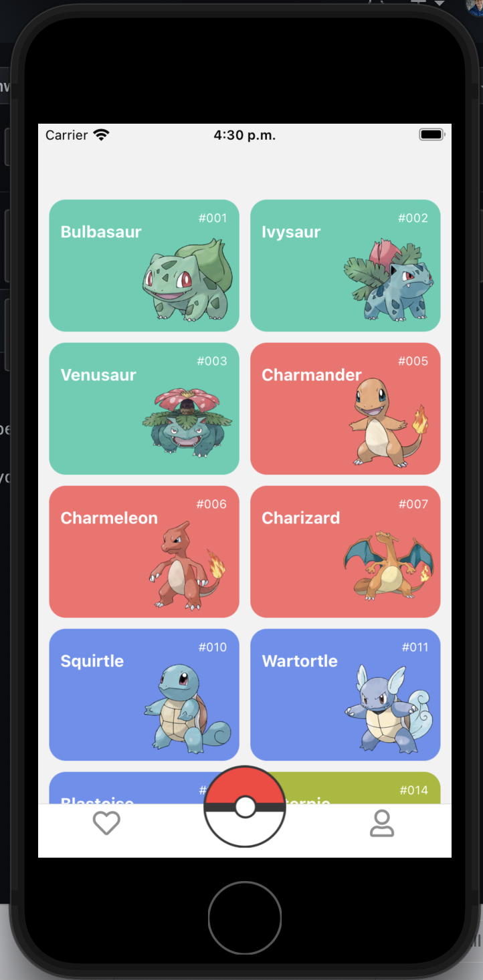Image resolution: width=483 pixels, height=980 pixels.
Task: Tap the partially hidden Blastoise card
Action: click(x=127, y=787)
